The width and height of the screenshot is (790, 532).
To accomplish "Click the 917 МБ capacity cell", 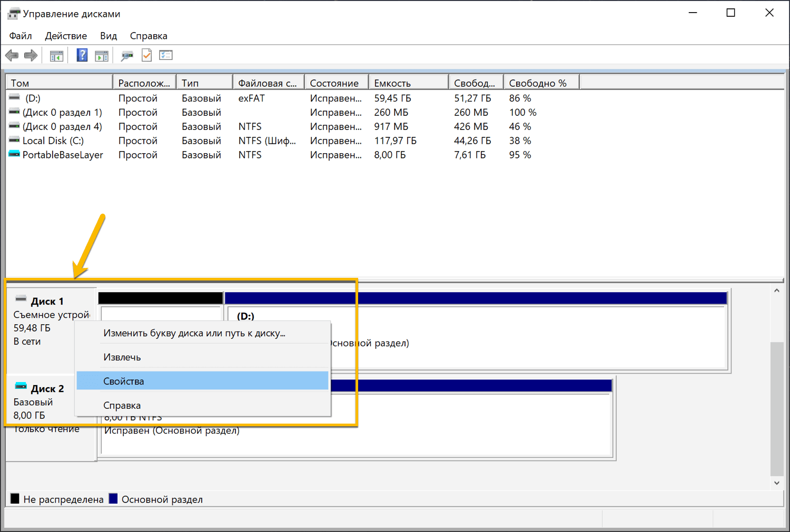I will [391, 126].
